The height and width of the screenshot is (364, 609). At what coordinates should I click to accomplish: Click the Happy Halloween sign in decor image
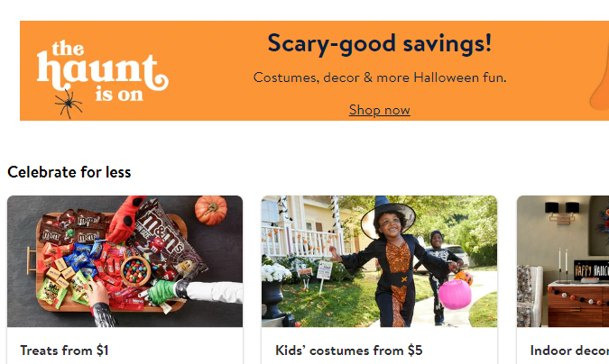pos(587,270)
